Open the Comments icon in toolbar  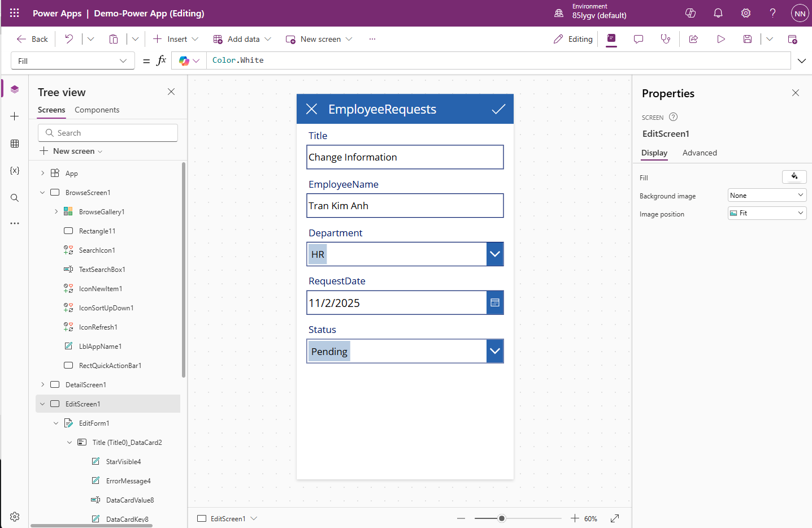[639, 39]
